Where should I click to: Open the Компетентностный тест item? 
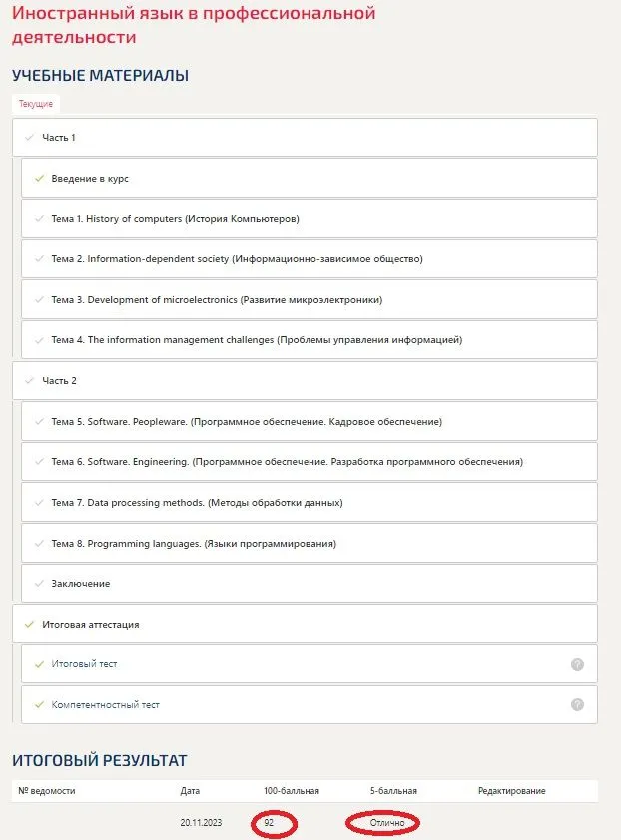click(105, 705)
